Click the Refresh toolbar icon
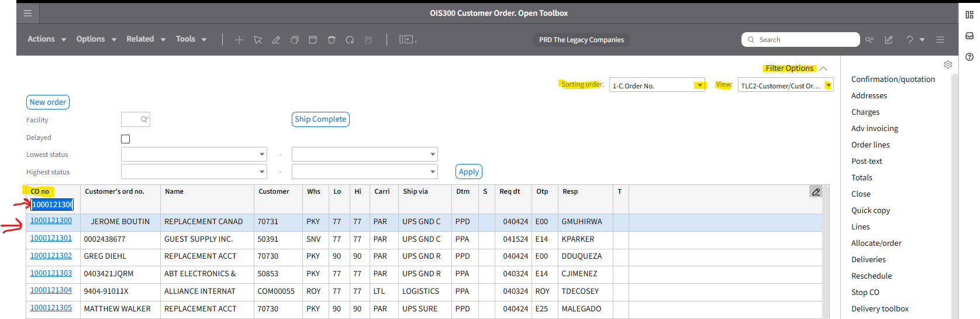Image resolution: width=980 pixels, height=319 pixels. (x=350, y=40)
